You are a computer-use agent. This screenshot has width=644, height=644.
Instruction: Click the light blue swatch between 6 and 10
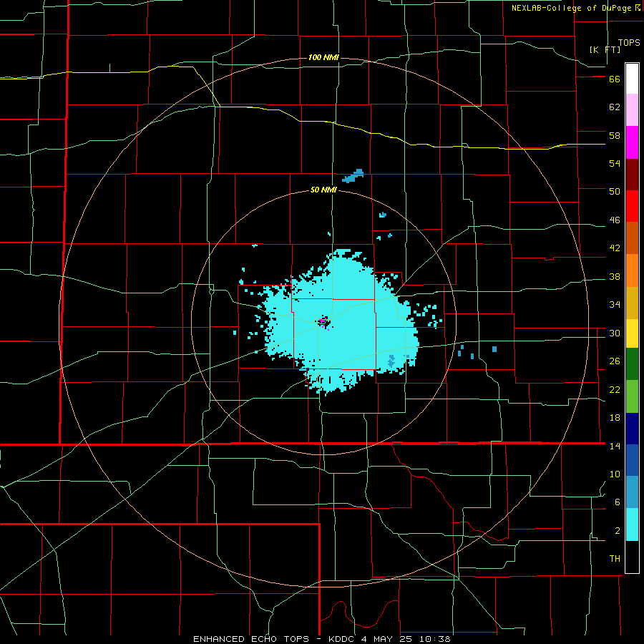(x=632, y=492)
